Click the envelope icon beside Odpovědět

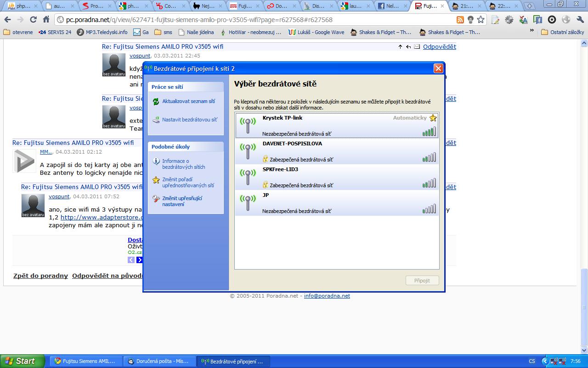coord(417,47)
